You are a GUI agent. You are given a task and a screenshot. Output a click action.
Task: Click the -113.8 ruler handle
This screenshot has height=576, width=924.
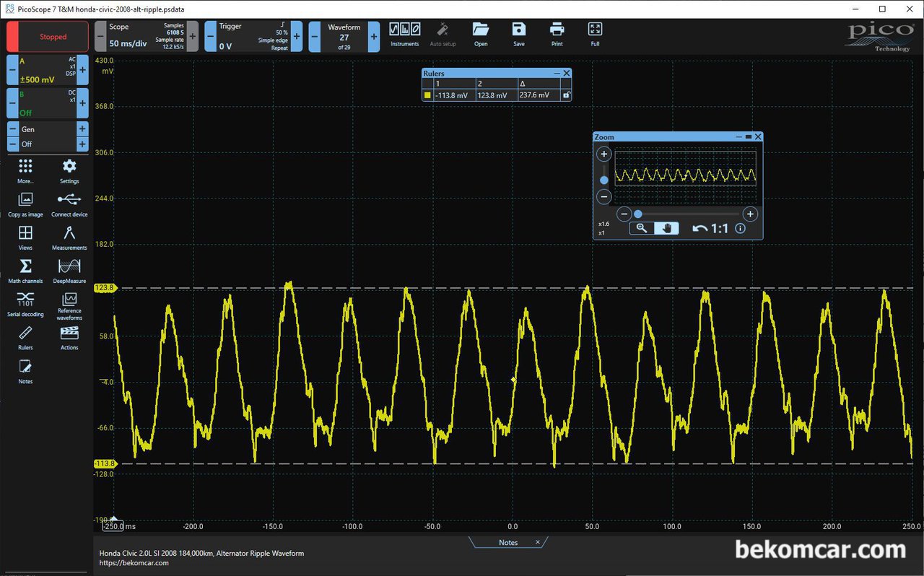[x=105, y=463]
